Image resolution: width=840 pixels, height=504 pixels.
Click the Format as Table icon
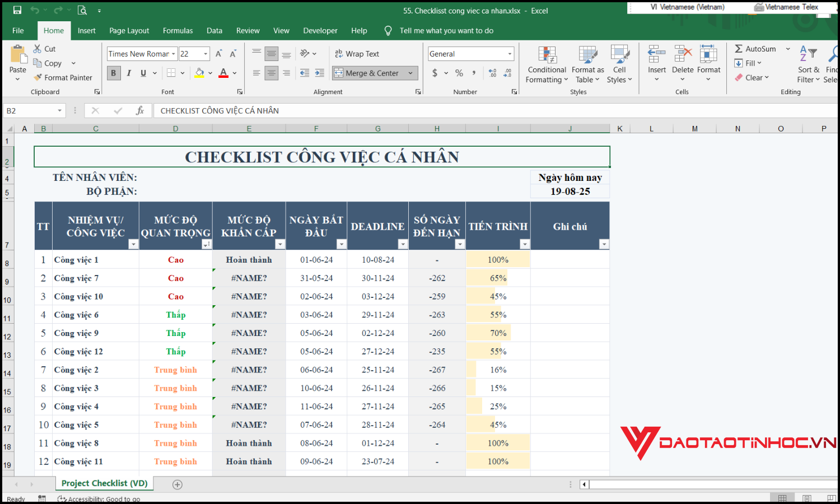click(x=587, y=55)
